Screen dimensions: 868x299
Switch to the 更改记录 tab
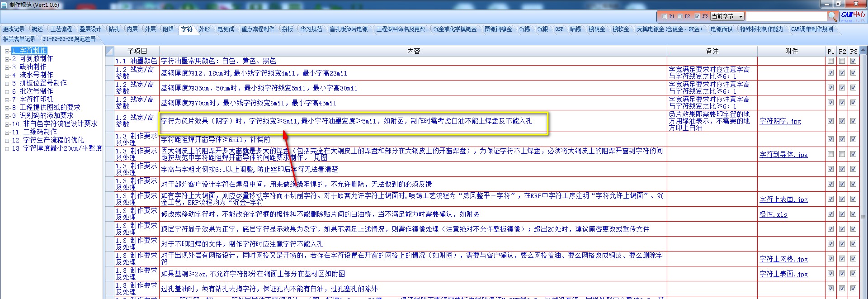[14, 29]
